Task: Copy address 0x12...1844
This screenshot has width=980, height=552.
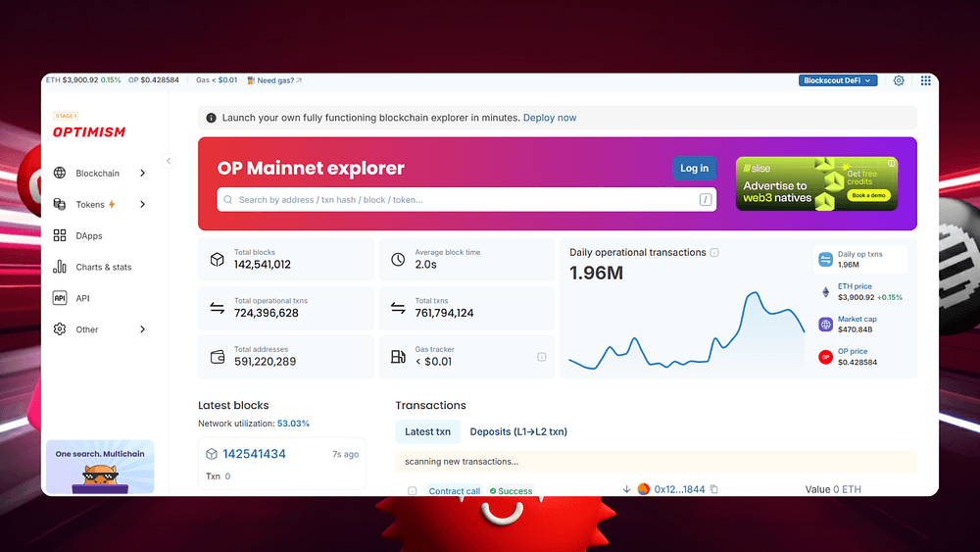Action: pyautogui.click(x=713, y=489)
